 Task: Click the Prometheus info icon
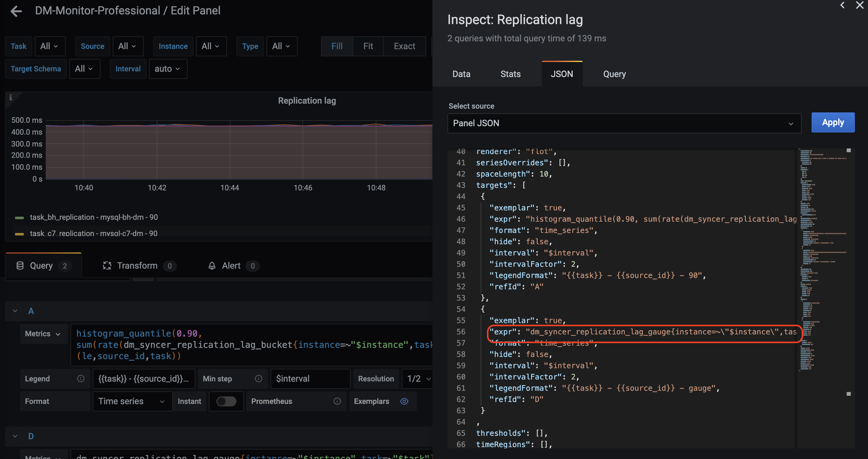(x=337, y=401)
